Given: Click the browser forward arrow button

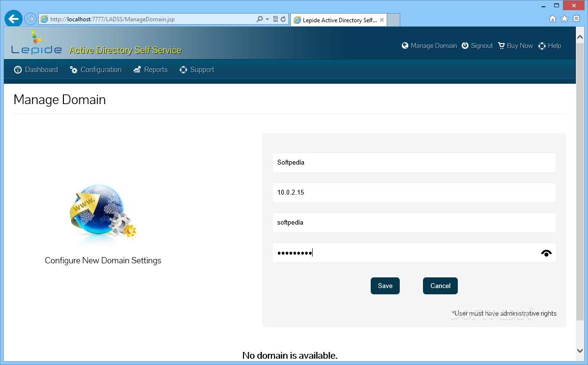Looking at the screenshot, I should pos(30,19).
